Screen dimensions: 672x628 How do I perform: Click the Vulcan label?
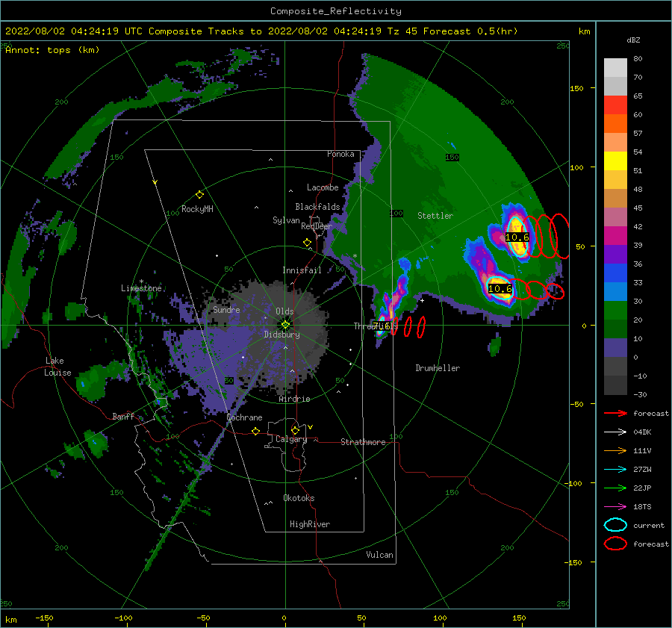pos(379,555)
